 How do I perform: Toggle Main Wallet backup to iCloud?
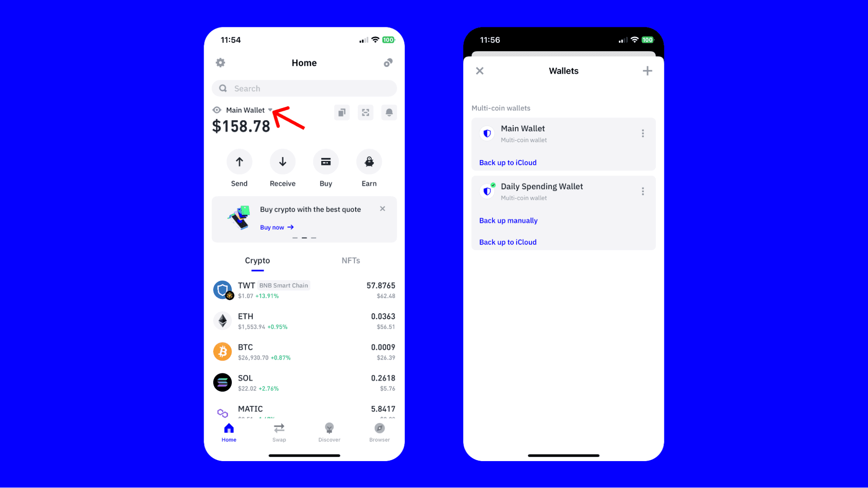click(507, 162)
